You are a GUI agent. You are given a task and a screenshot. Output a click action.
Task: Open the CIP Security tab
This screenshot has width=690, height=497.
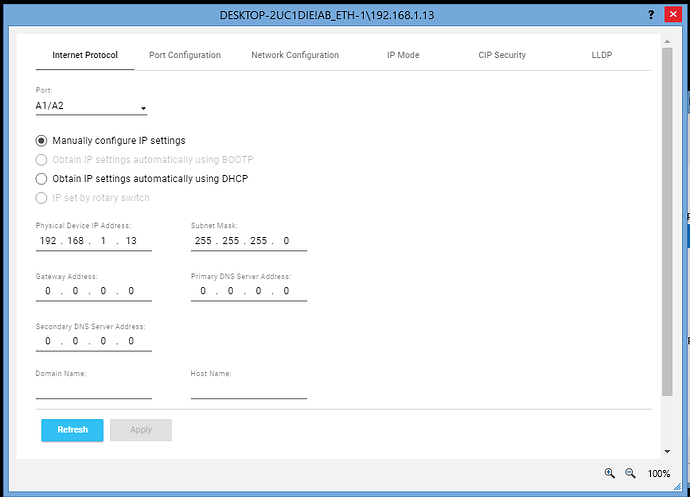tap(502, 55)
